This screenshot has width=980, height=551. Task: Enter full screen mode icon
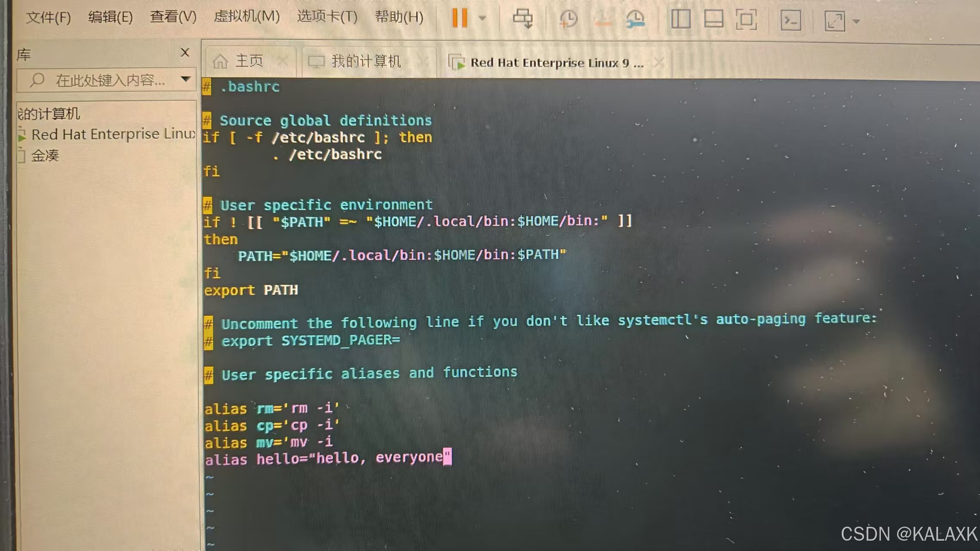(x=746, y=20)
